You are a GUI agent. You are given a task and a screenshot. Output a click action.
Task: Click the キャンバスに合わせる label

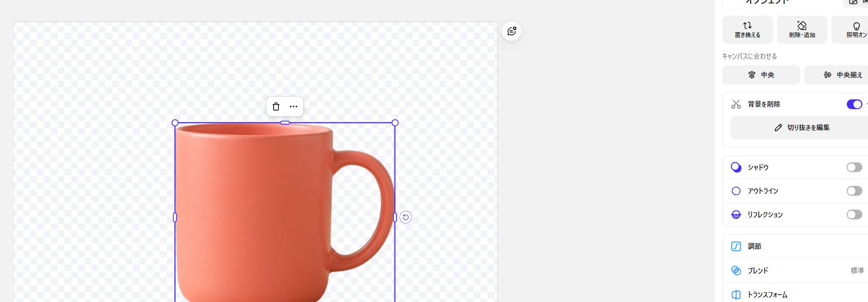750,57
